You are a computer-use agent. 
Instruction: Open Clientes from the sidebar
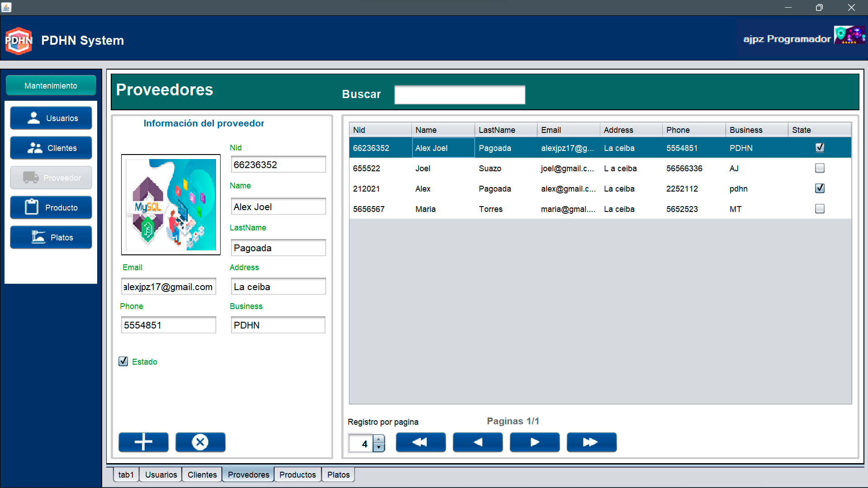point(51,148)
